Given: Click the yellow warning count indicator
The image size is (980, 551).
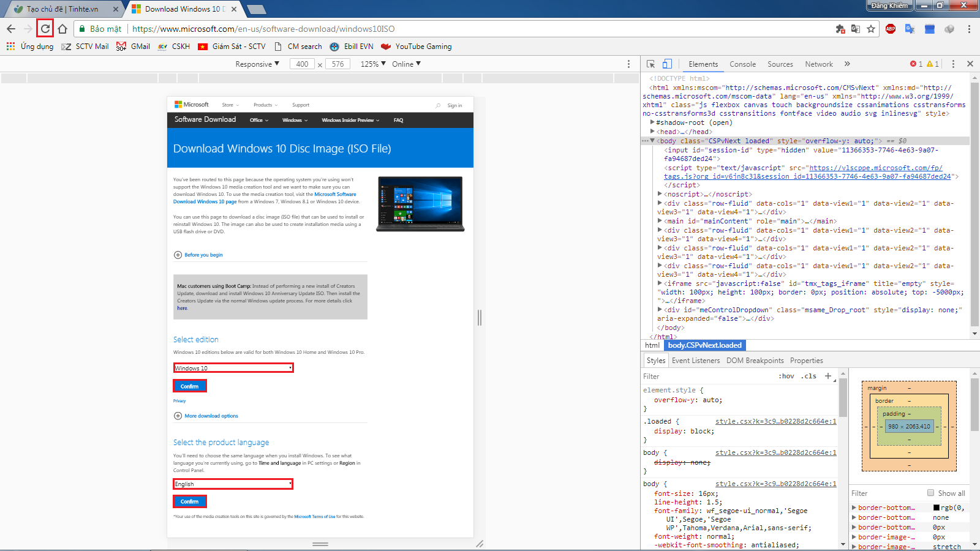Looking at the screenshot, I should (933, 64).
